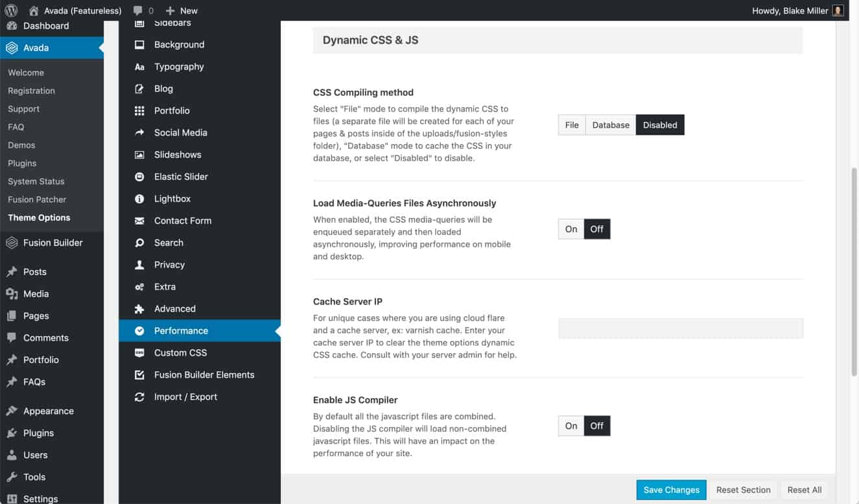The height and width of the screenshot is (504, 859).
Task: Click the Reset Section button
Action: click(x=743, y=490)
